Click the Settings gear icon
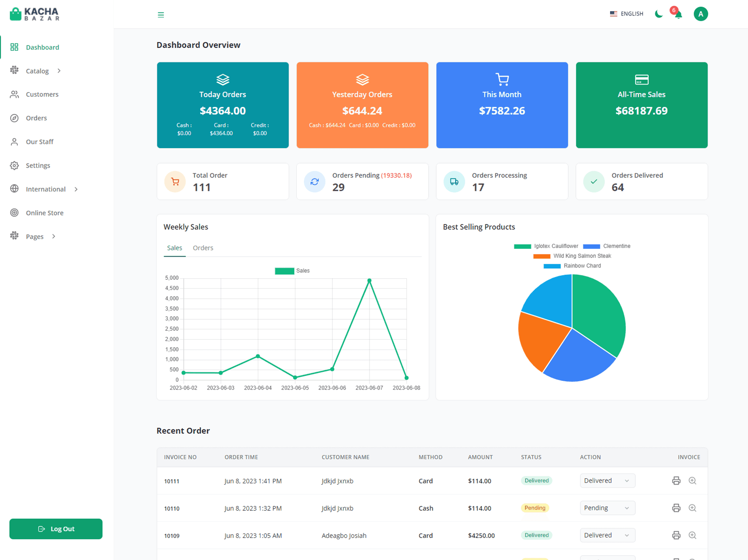 pos(15,165)
